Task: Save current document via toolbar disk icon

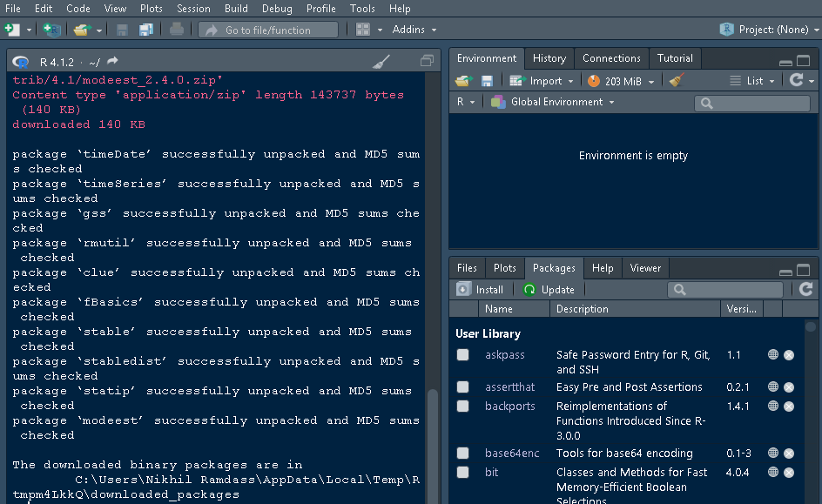Action: pos(122,29)
